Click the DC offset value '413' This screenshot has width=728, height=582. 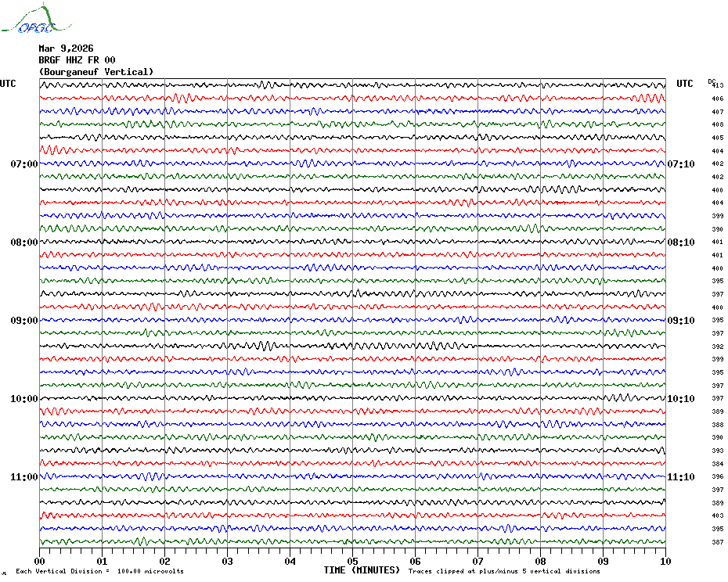pyautogui.click(x=719, y=85)
